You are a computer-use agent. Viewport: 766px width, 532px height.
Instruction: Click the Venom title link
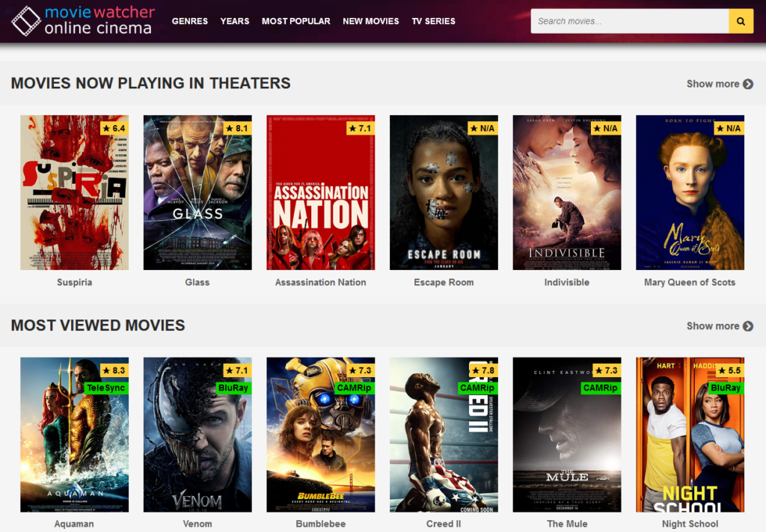click(x=197, y=524)
